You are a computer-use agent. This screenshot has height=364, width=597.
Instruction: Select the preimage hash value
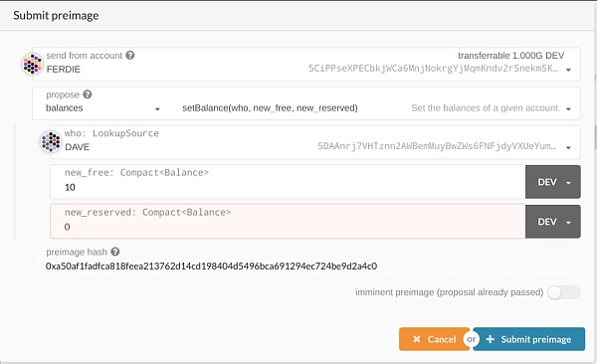tap(211, 266)
